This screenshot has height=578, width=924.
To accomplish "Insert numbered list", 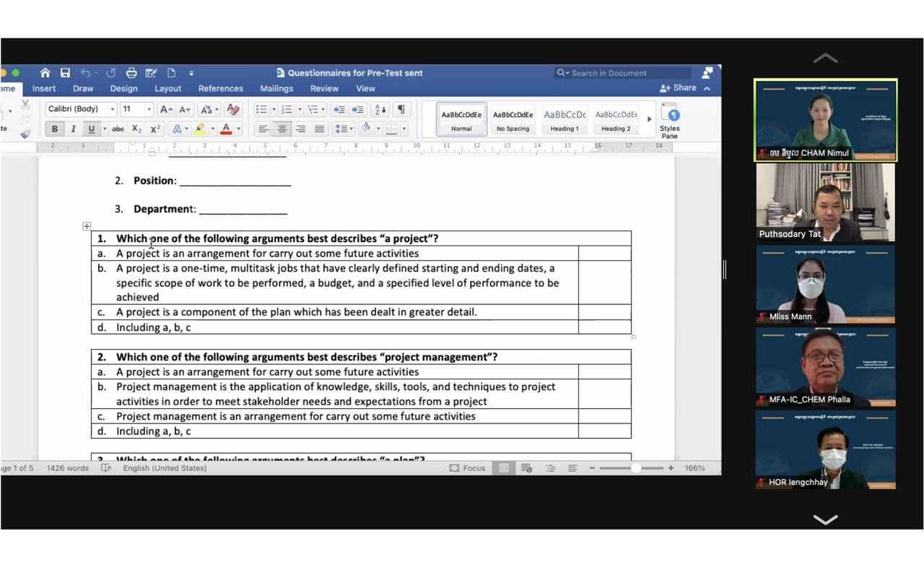I will pyautogui.click(x=287, y=110).
